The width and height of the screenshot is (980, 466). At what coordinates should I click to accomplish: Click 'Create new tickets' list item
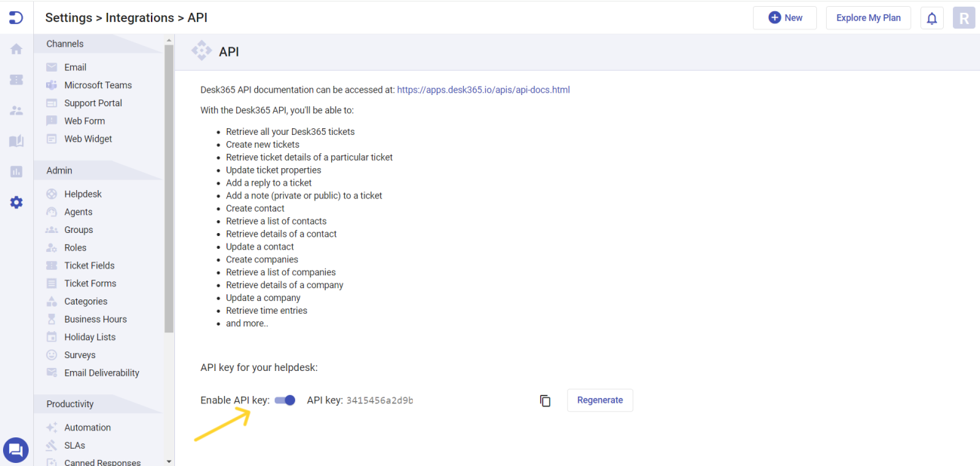coord(263,145)
